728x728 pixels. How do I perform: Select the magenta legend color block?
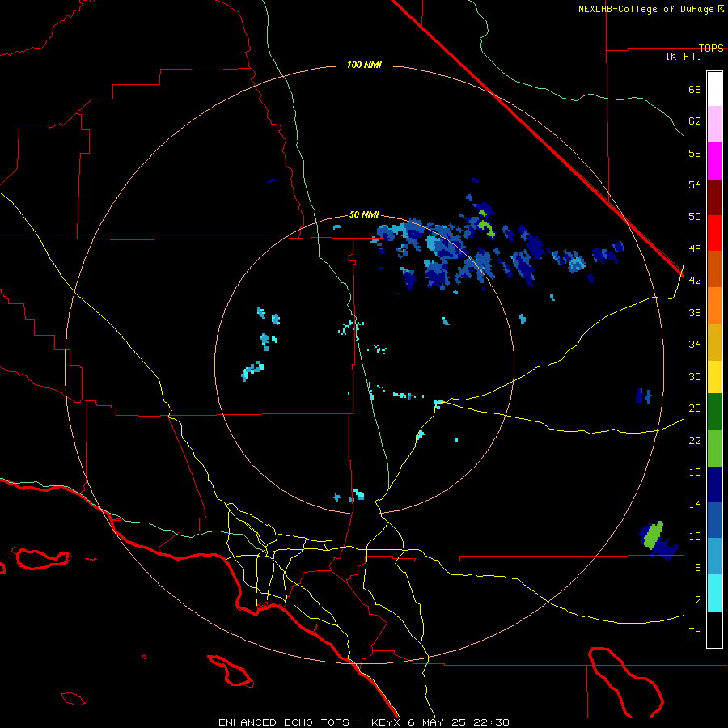[x=714, y=161]
